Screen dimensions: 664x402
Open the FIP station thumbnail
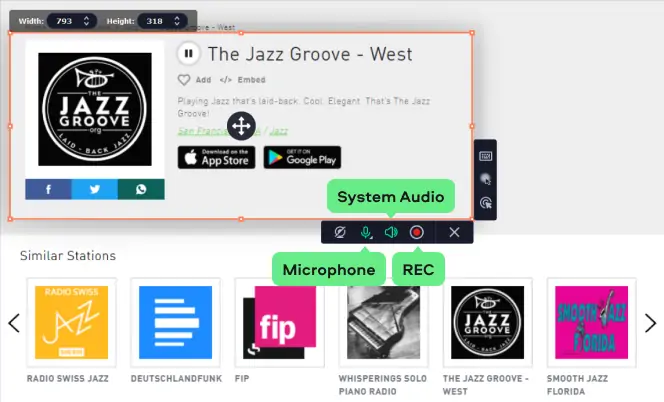click(x=279, y=322)
